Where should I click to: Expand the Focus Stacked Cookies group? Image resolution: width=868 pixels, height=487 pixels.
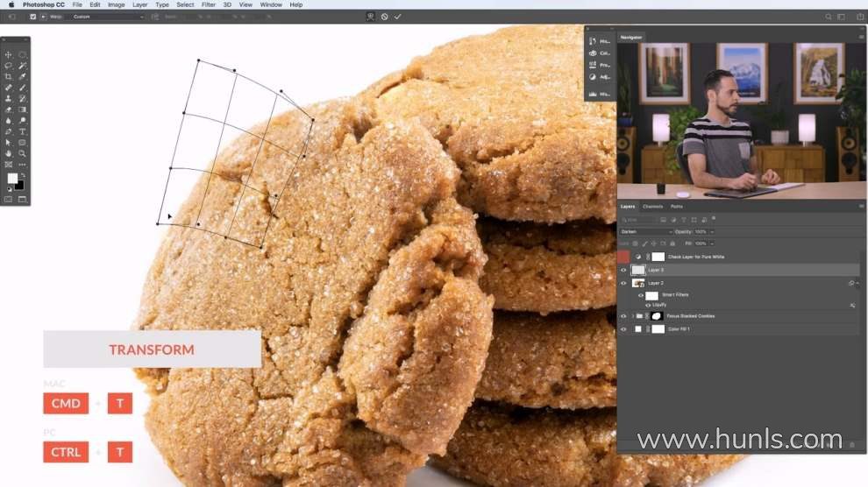633,316
